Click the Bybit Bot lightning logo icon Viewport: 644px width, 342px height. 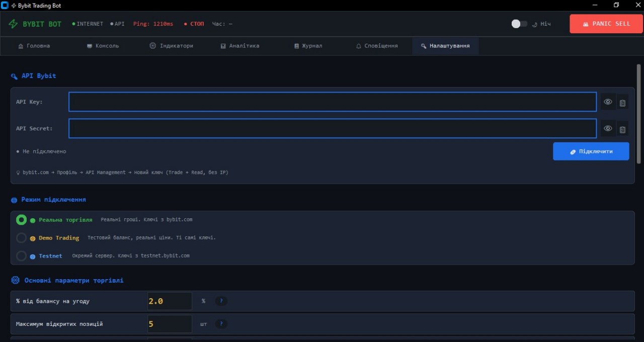pos(13,24)
